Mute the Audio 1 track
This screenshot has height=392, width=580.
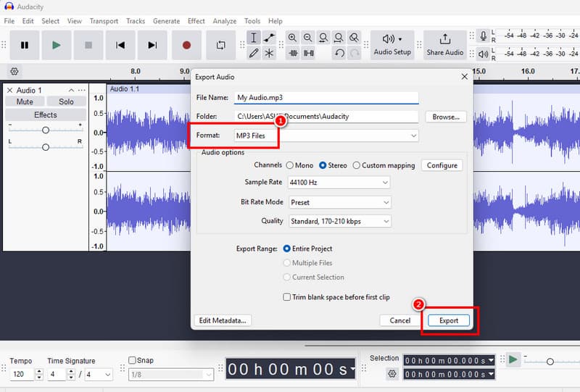[x=25, y=101]
